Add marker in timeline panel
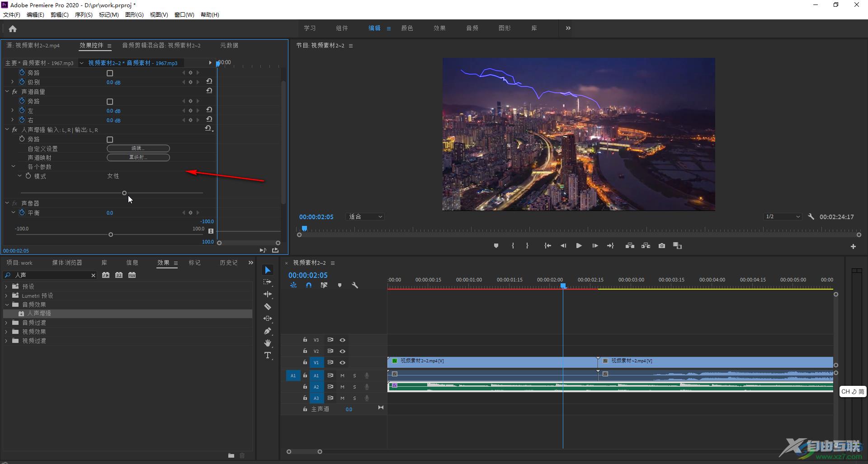The image size is (868, 464). tap(340, 286)
